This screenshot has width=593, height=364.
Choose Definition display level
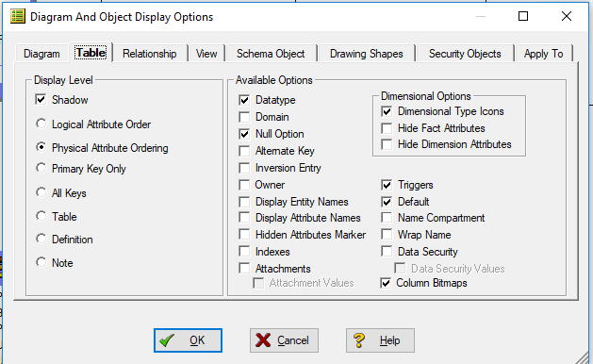click(41, 239)
